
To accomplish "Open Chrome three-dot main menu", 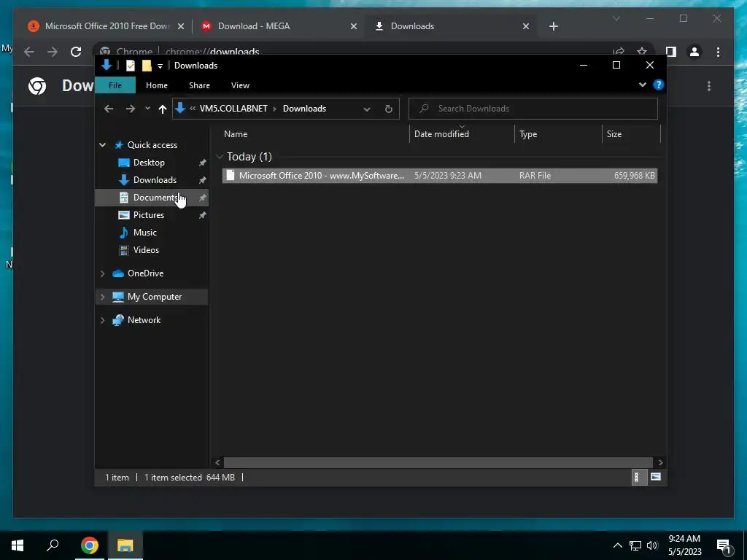I will (x=718, y=52).
